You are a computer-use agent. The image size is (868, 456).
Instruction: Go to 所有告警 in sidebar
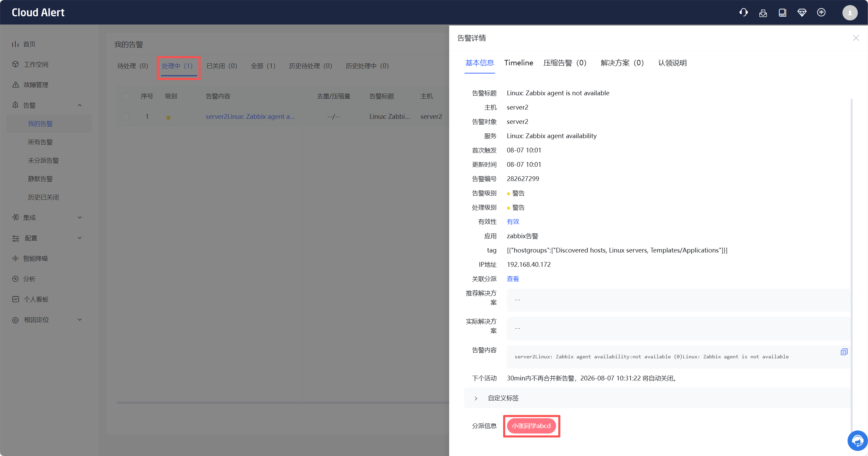point(40,142)
